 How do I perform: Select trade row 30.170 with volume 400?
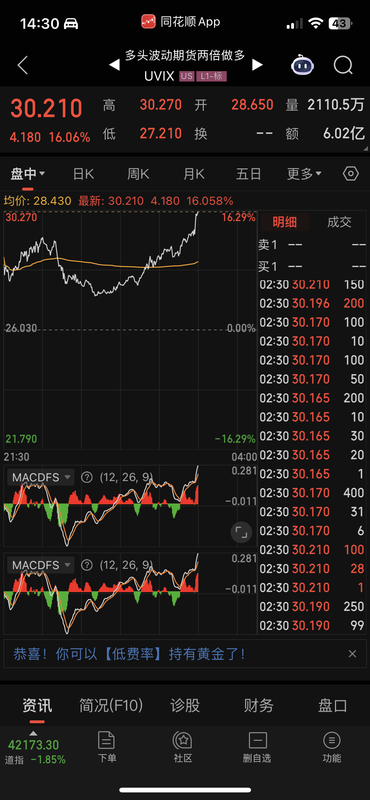pos(312,493)
